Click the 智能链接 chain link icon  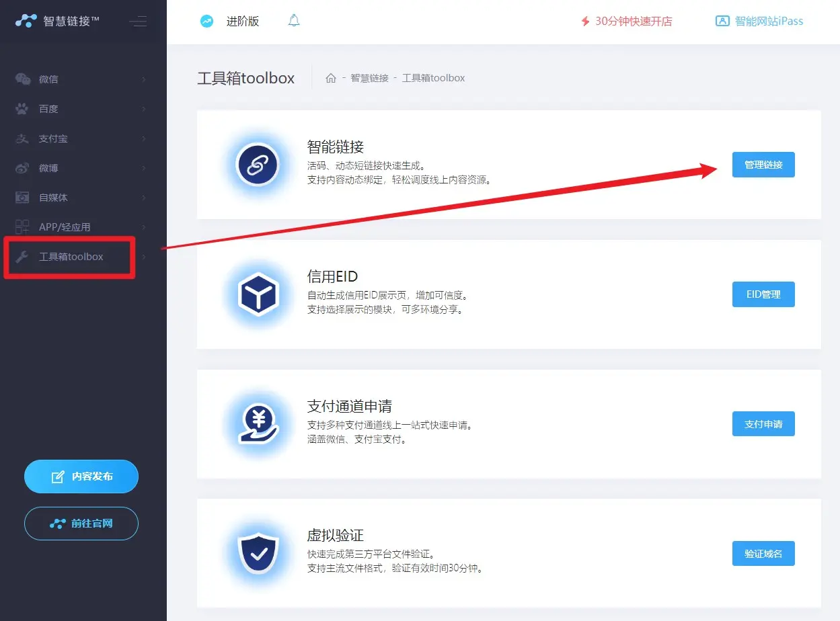pyautogui.click(x=258, y=165)
